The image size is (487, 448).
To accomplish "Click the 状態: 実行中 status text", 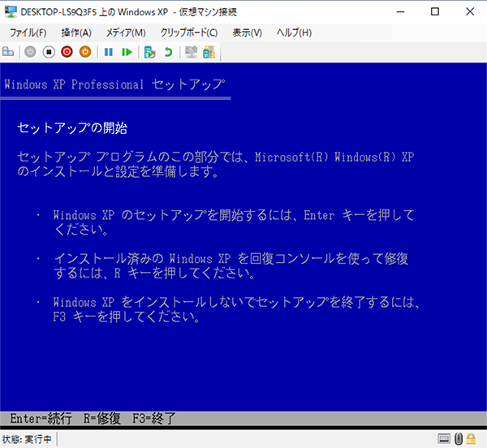I will pos(27,439).
